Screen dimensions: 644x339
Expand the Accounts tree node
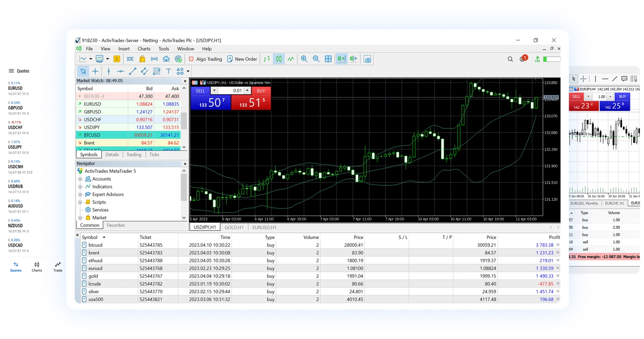point(80,179)
